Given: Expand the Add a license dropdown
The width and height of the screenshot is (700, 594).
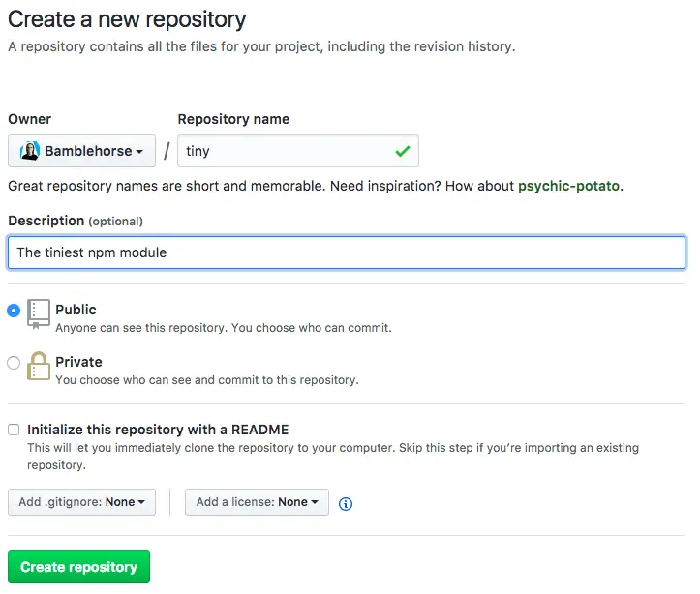Looking at the screenshot, I should click(257, 502).
